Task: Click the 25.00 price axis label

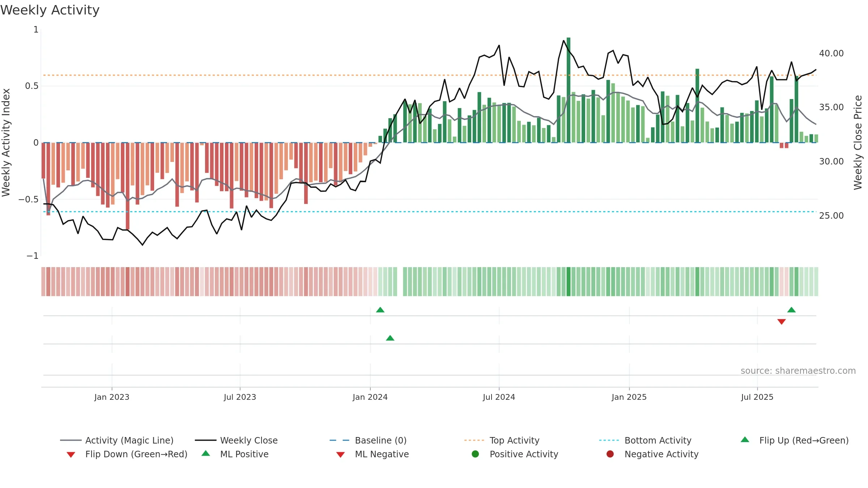Action: click(831, 216)
